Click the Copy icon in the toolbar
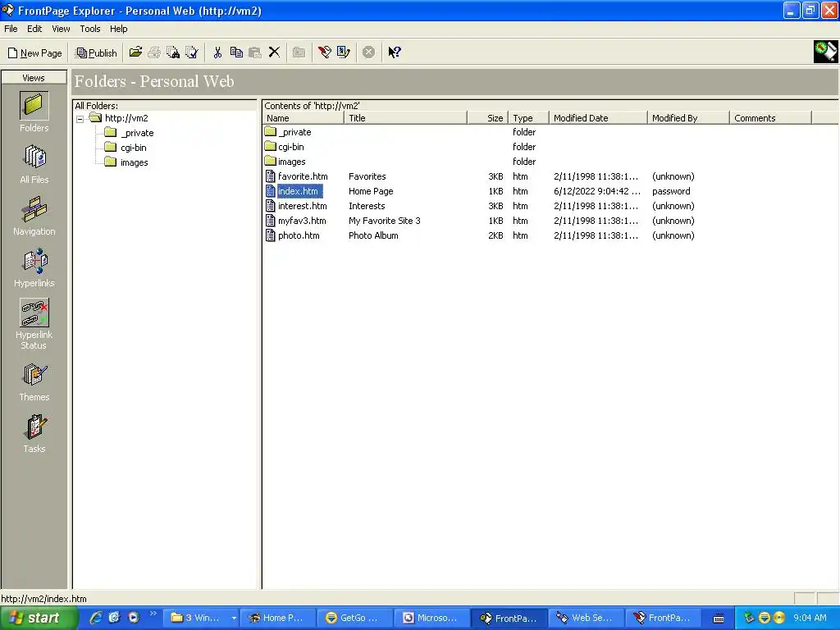Screen dimensions: 840x630 point(236,52)
